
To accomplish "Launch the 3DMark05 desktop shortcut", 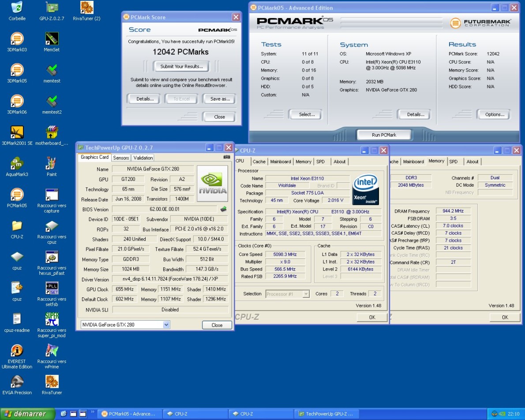I will coord(17,73).
